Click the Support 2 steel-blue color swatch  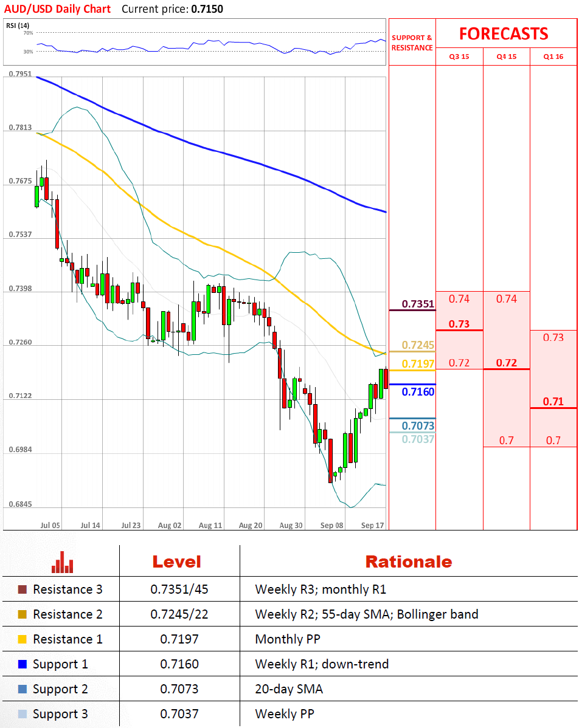pos(23,689)
